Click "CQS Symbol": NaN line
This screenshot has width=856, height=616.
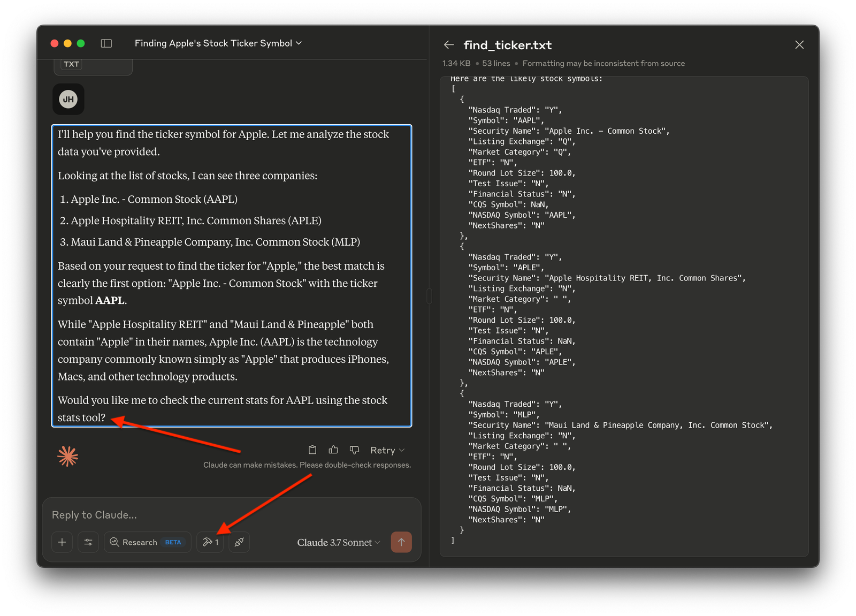(x=509, y=204)
